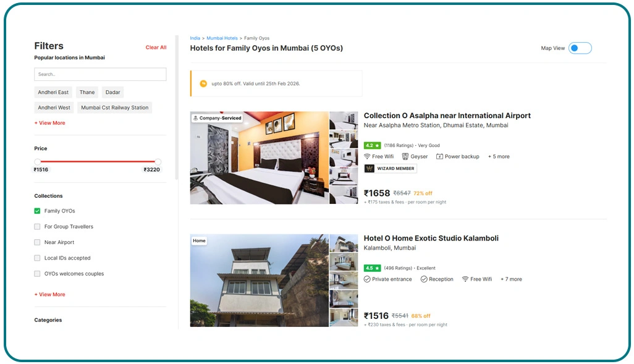634x364 pixels.
Task: Select the Family Oyos breadcrumb item
Action: (x=256, y=38)
